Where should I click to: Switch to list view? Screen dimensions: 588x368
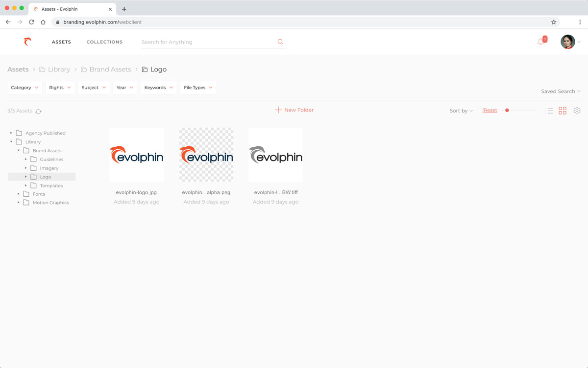point(549,111)
